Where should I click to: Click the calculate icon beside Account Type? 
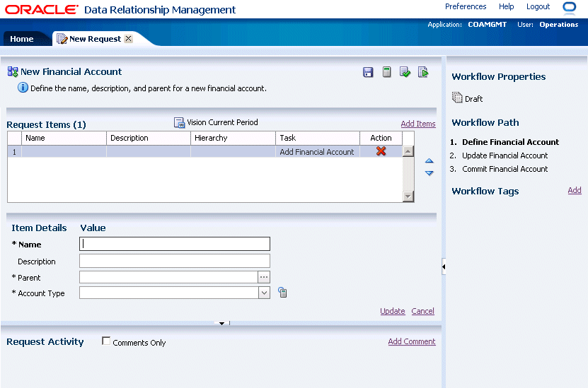(x=282, y=292)
